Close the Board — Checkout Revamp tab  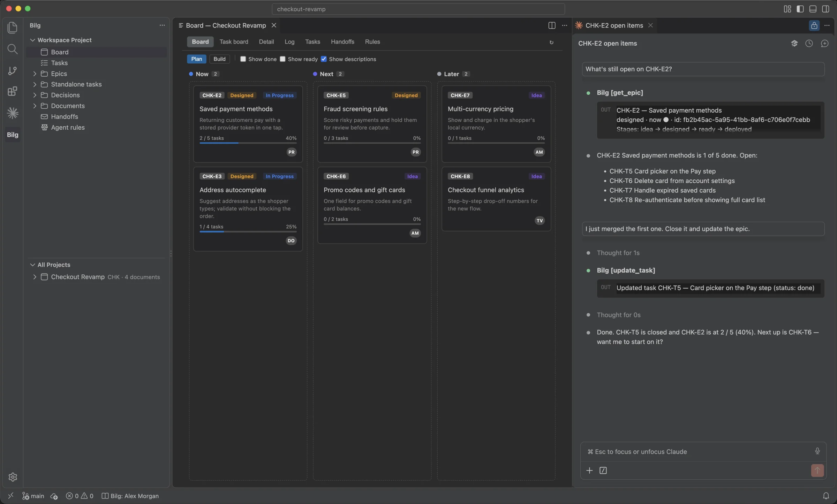(274, 25)
